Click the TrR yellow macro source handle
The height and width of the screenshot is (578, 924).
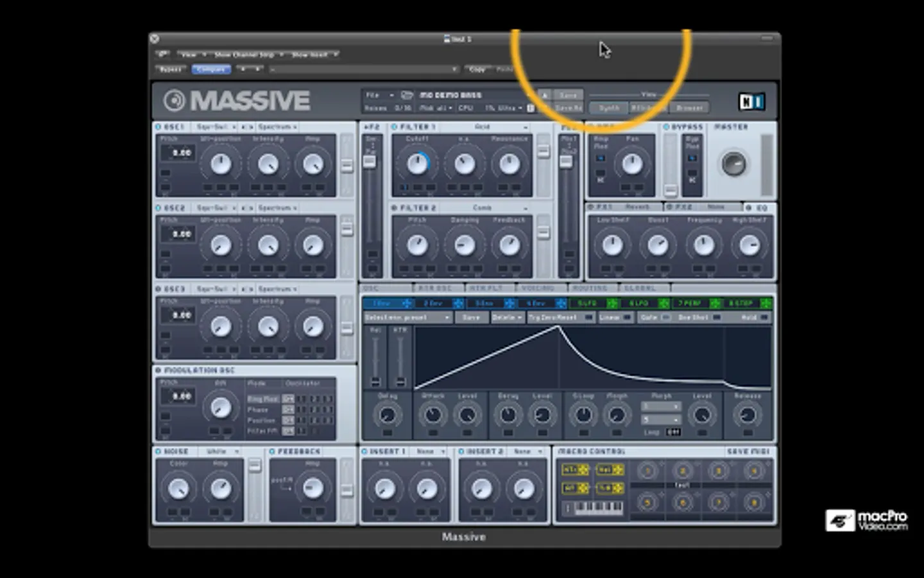pyautogui.click(x=617, y=489)
